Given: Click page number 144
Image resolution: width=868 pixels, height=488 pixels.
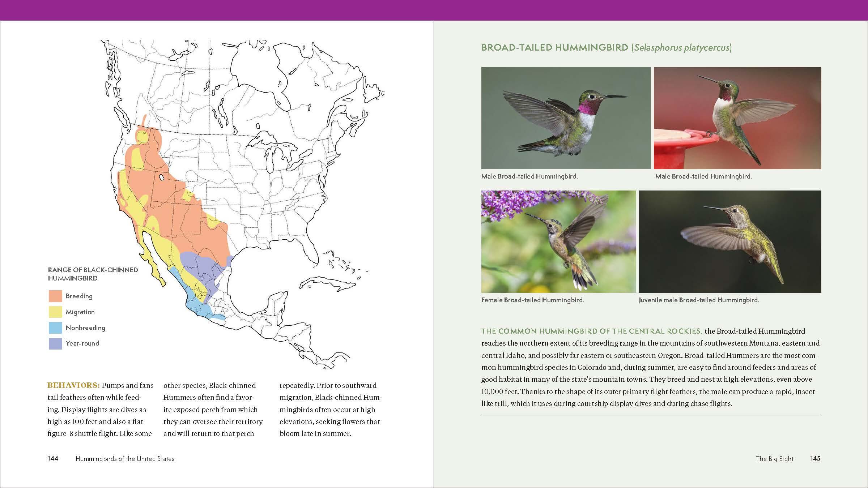Looking at the screenshot, I should pyautogui.click(x=53, y=458).
